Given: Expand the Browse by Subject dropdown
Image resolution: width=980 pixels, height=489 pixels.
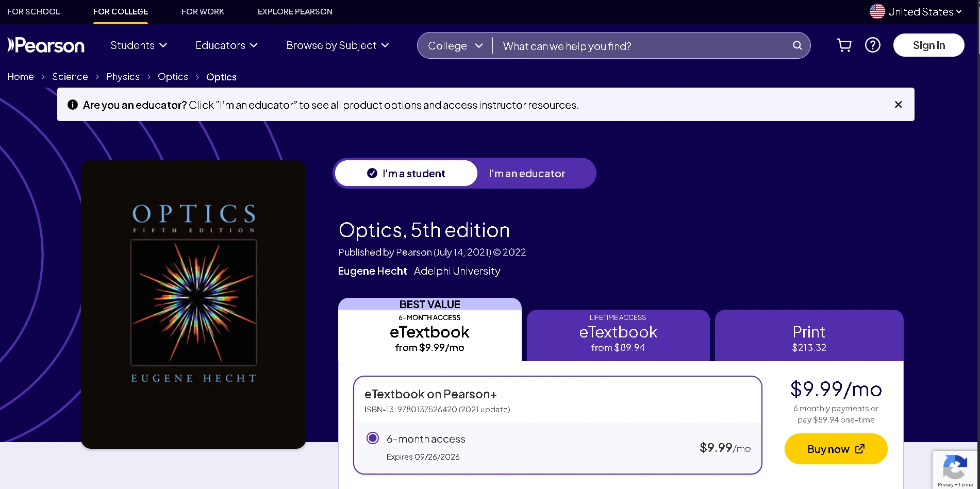Looking at the screenshot, I should 337,45.
